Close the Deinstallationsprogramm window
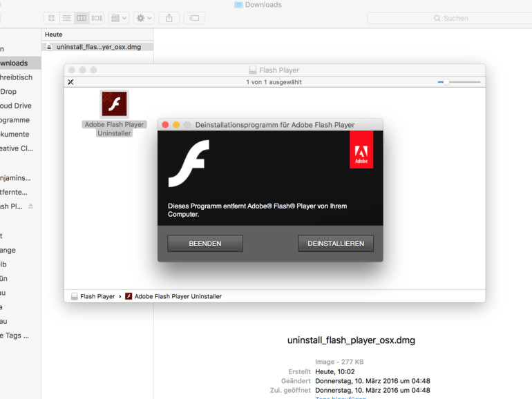This screenshot has width=532, height=399. tap(165, 125)
